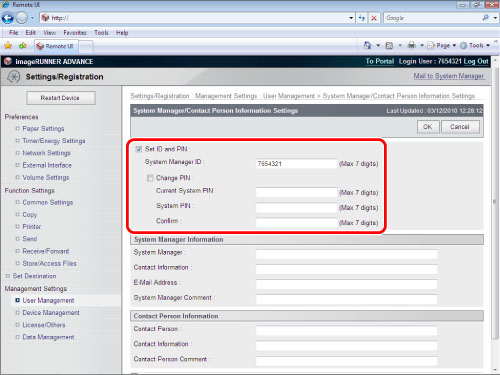The width and height of the screenshot is (500, 375).
Task: Open Copy function settings
Action: (30, 215)
